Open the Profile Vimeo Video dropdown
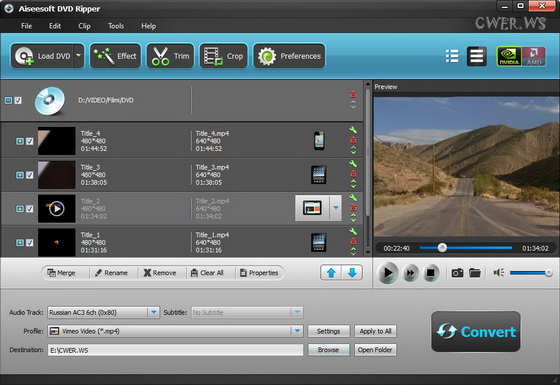This screenshot has width=560, height=385. [297, 331]
